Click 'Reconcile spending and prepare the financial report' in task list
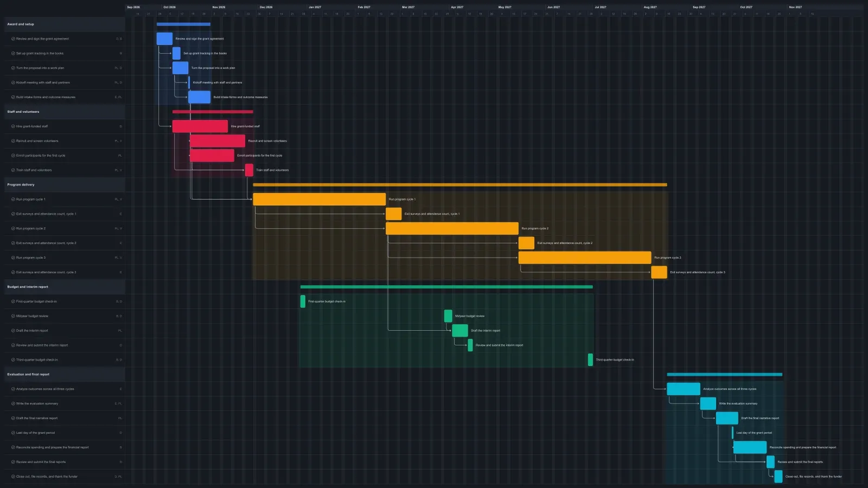868x488 pixels. [52, 448]
